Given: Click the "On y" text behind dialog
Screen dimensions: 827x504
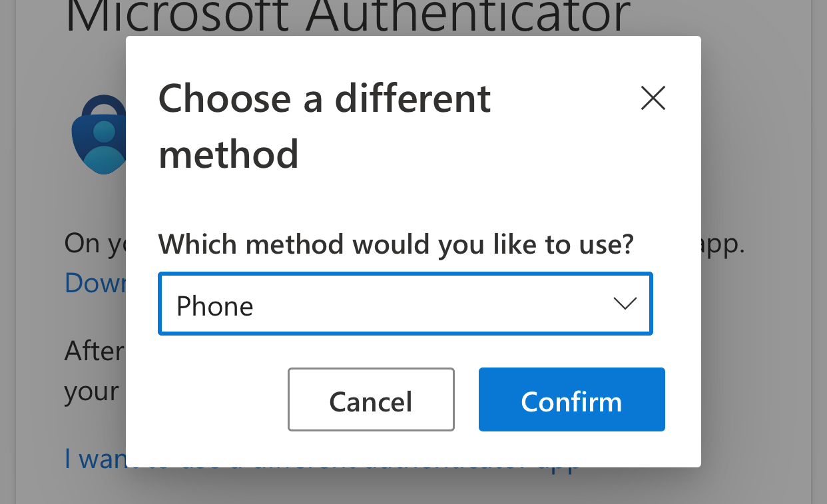Looking at the screenshot, I should tap(93, 244).
